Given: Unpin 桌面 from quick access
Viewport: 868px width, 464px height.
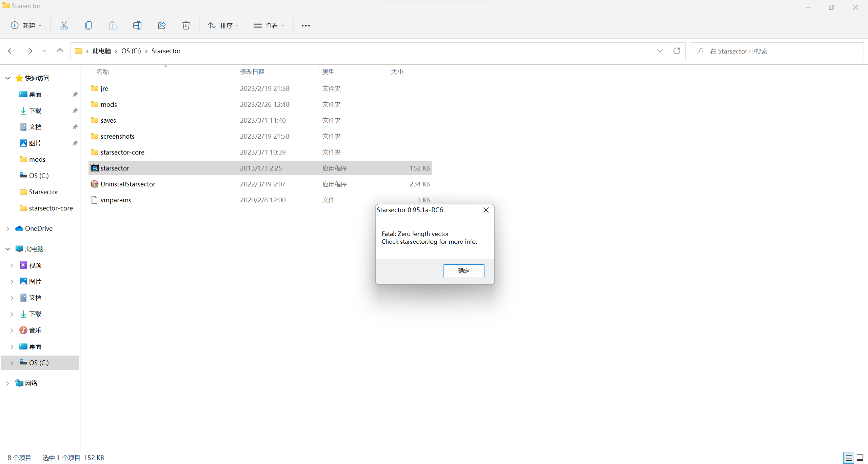Looking at the screenshot, I should pyautogui.click(x=75, y=94).
